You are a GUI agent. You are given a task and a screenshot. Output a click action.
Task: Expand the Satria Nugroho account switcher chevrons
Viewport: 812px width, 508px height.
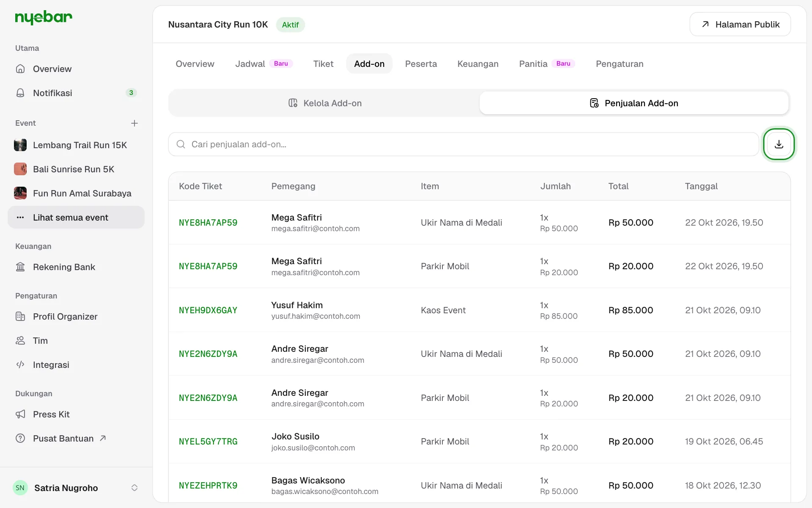(134, 488)
